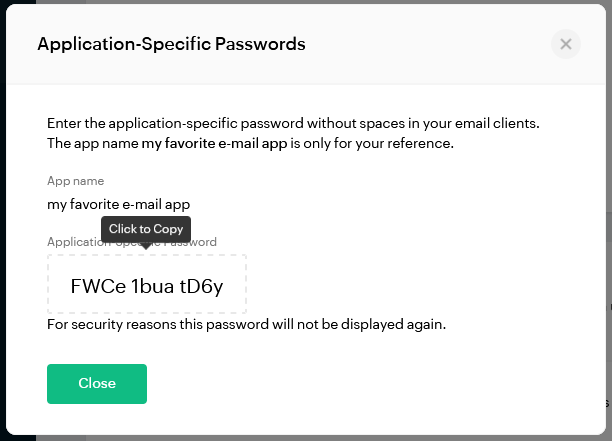Click the FWCe segment of the password

(91, 287)
